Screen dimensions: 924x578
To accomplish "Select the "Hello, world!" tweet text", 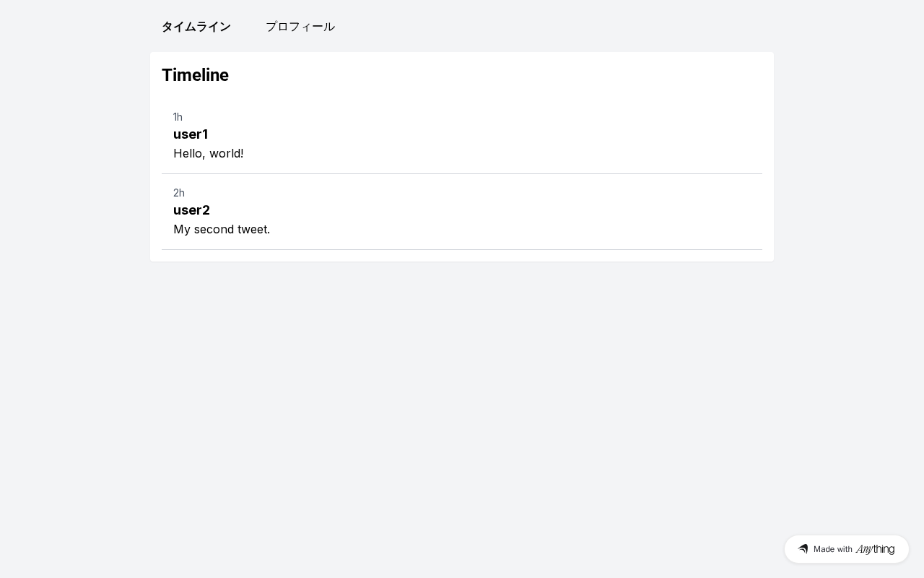I will point(208,153).
